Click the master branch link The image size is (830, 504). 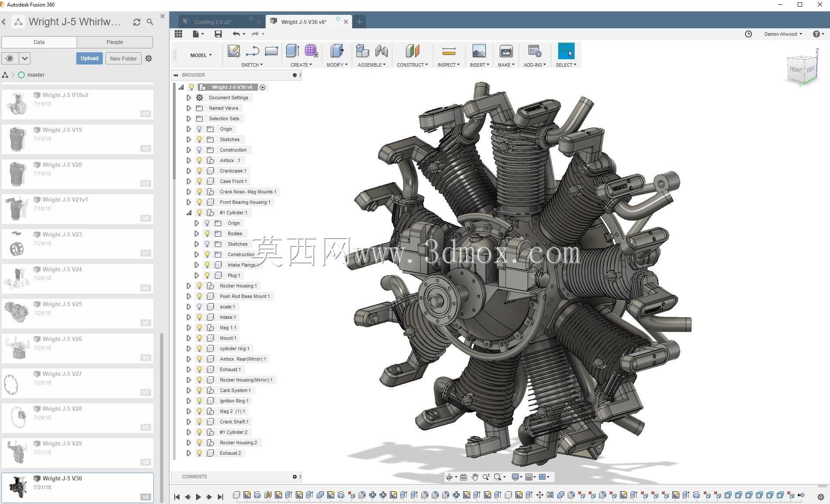click(36, 75)
